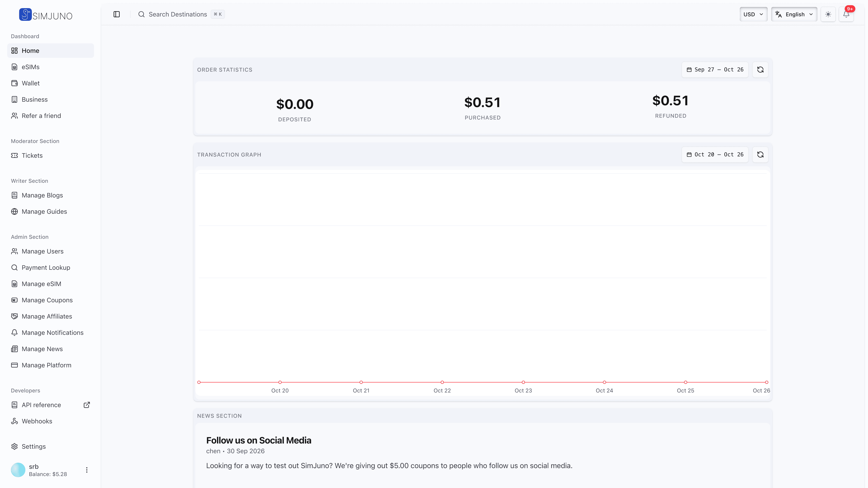This screenshot has width=868, height=488.
Task: Open the Tickets moderator page
Action: coord(51,156)
